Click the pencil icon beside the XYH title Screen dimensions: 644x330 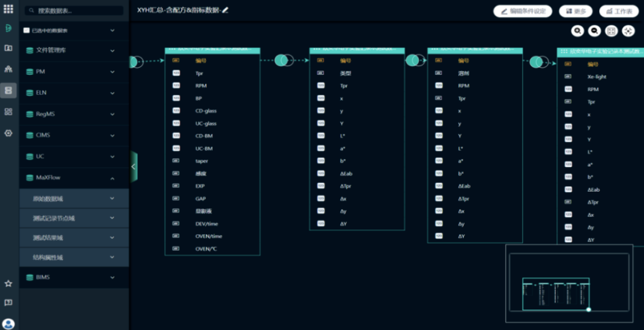pyautogui.click(x=226, y=10)
